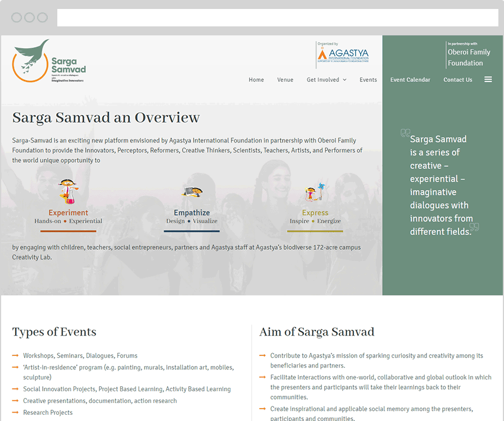Click the closing quotation mark icon
The width and height of the screenshot is (504, 421).
474,227
